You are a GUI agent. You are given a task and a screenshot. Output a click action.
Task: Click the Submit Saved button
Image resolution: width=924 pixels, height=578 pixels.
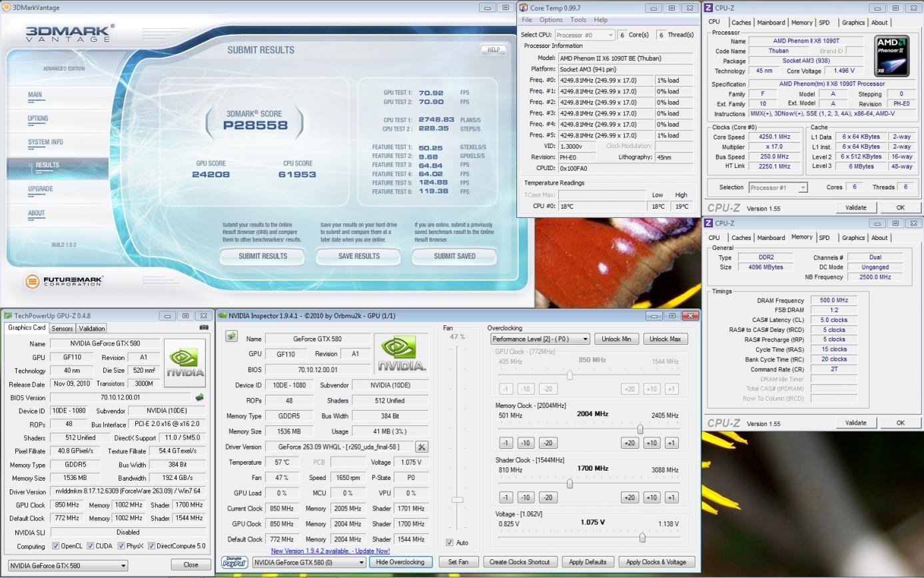454,256
